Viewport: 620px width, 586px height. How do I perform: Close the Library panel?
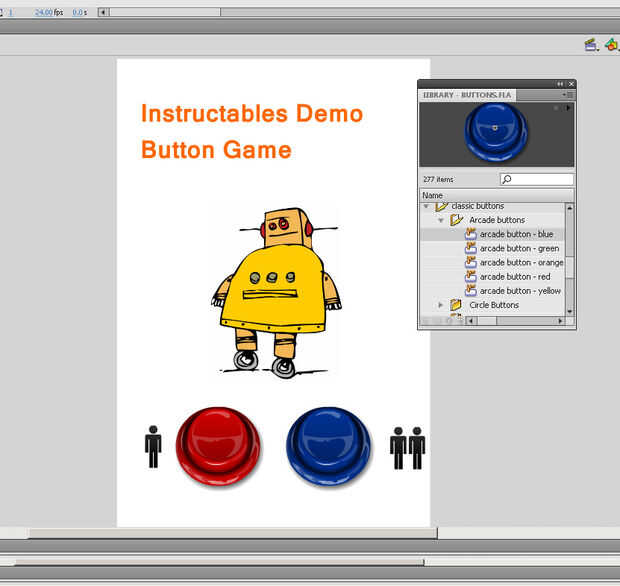(x=571, y=84)
